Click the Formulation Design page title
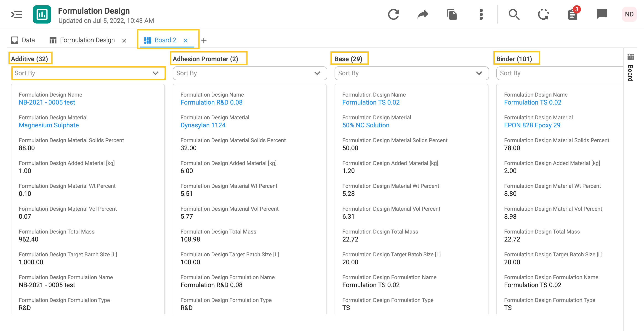 (x=94, y=11)
